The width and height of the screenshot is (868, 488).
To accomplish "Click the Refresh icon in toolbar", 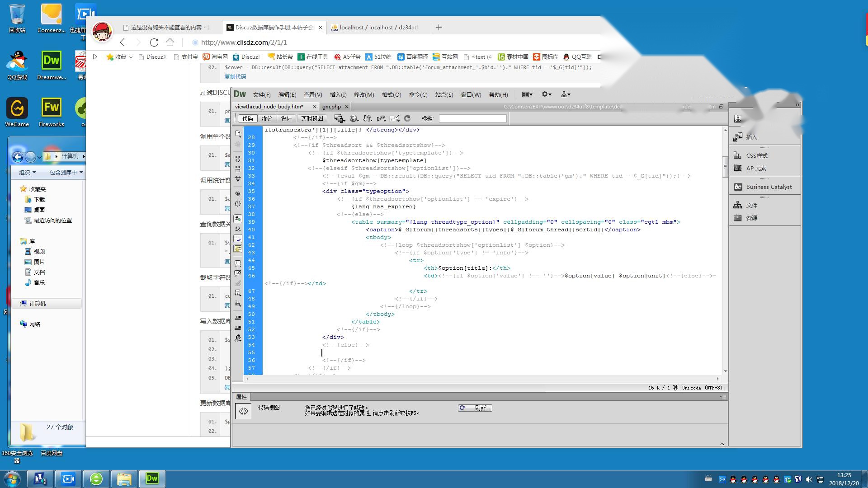I will tap(408, 118).
